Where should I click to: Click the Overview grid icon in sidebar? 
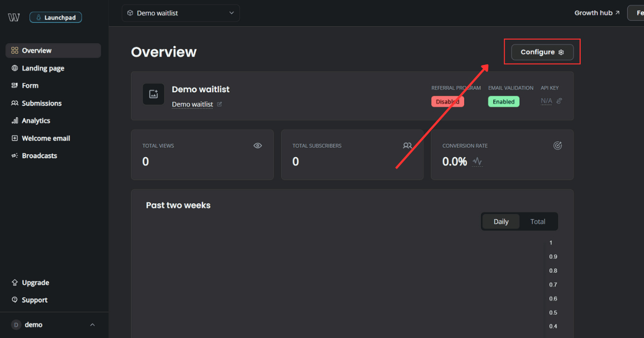click(14, 50)
